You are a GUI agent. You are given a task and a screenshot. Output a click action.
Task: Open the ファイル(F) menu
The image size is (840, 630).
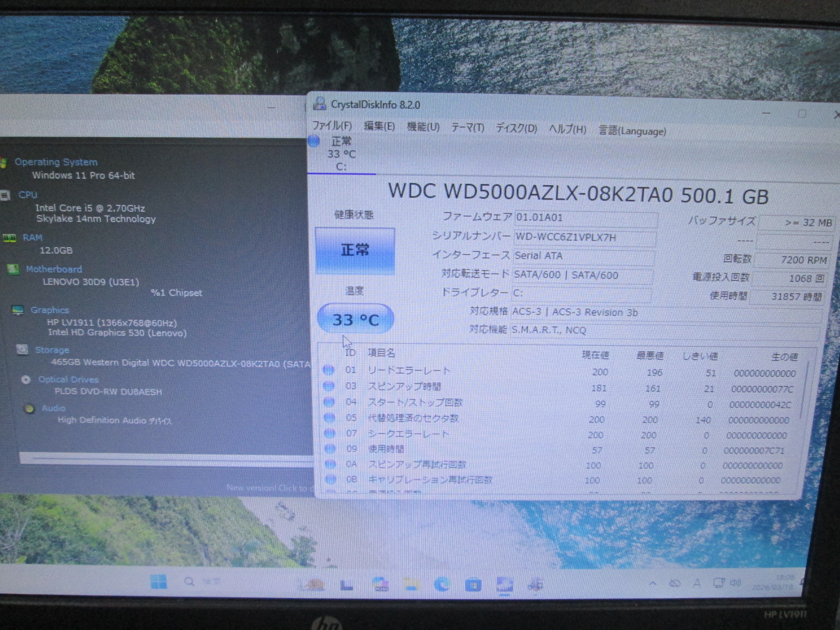pos(332,125)
